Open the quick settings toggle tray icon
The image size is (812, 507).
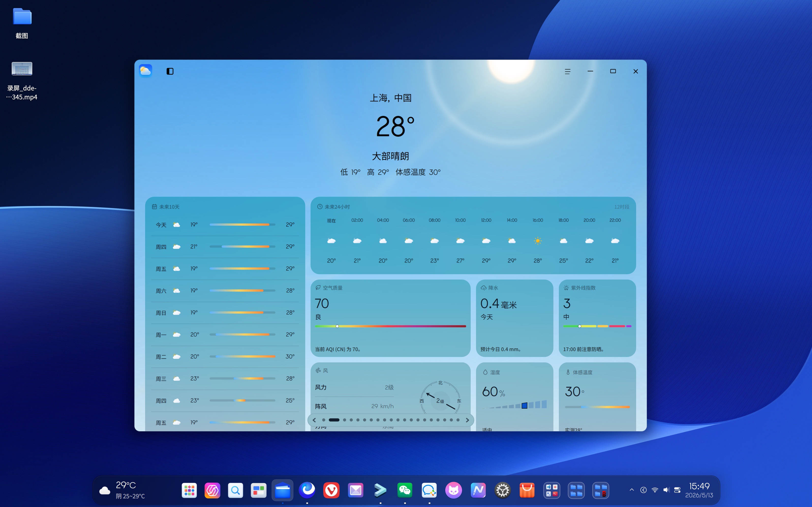tap(677, 490)
